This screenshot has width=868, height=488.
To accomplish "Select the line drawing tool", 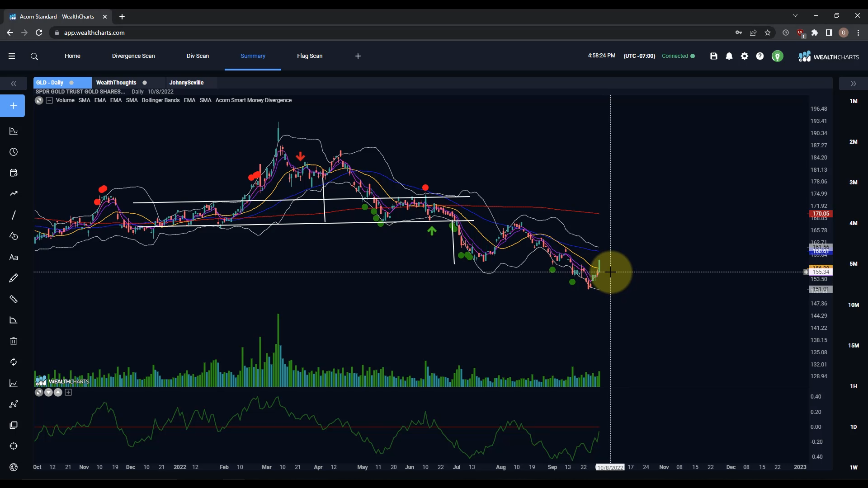I will click(x=14, y=215).
